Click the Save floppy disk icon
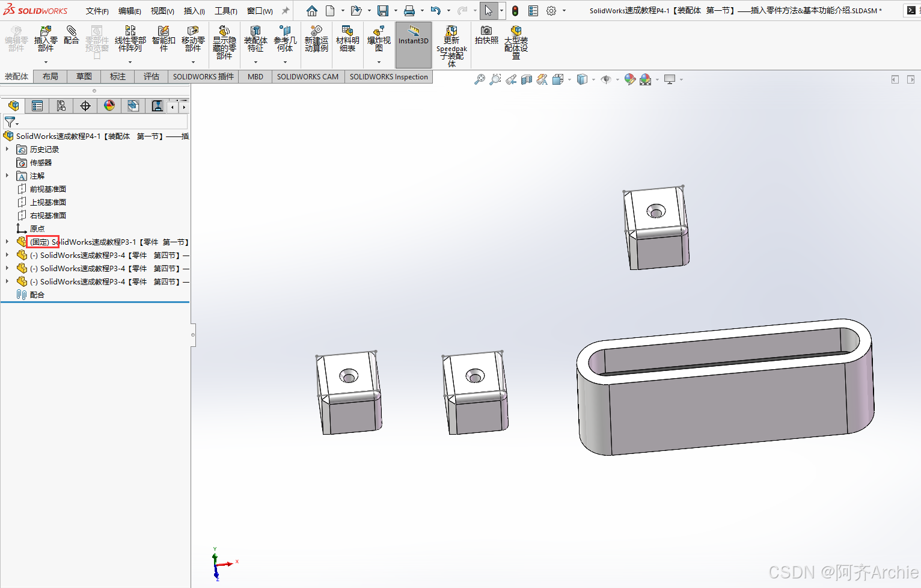 (x=383, y=11)
